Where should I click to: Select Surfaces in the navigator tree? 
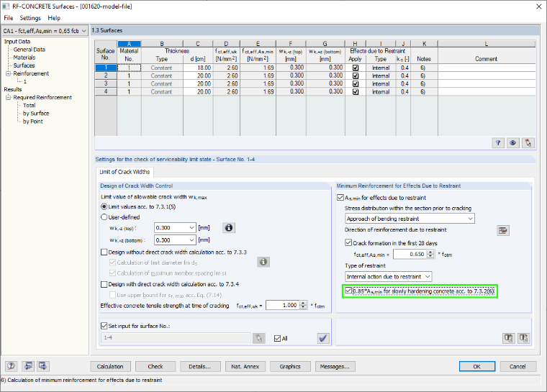[x=24, y=65]
